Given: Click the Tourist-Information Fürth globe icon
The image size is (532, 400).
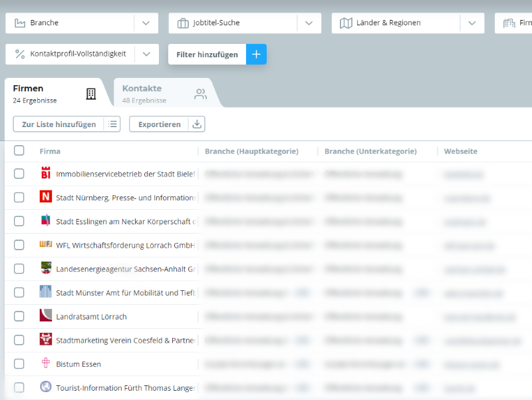Looking at the screenshot, I should click(x=45, y=387).
